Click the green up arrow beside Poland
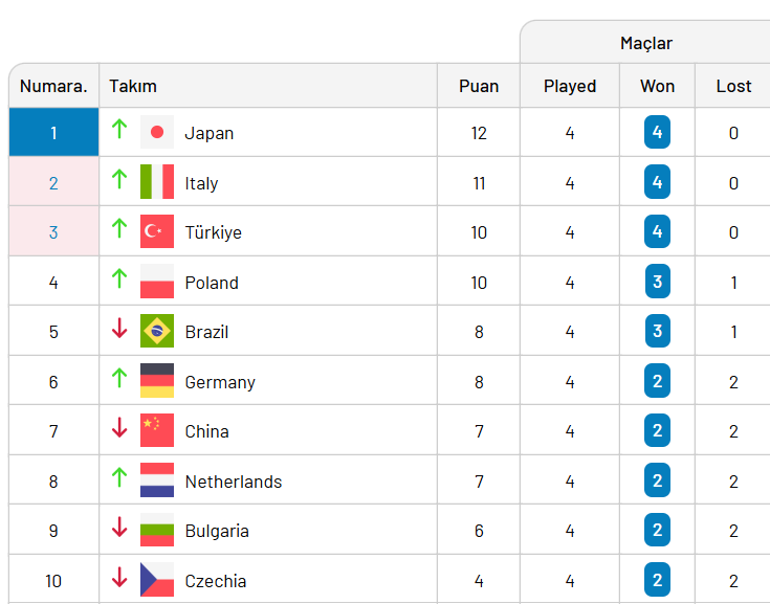This screenshot has height=604, width=770. pos(119,278)
